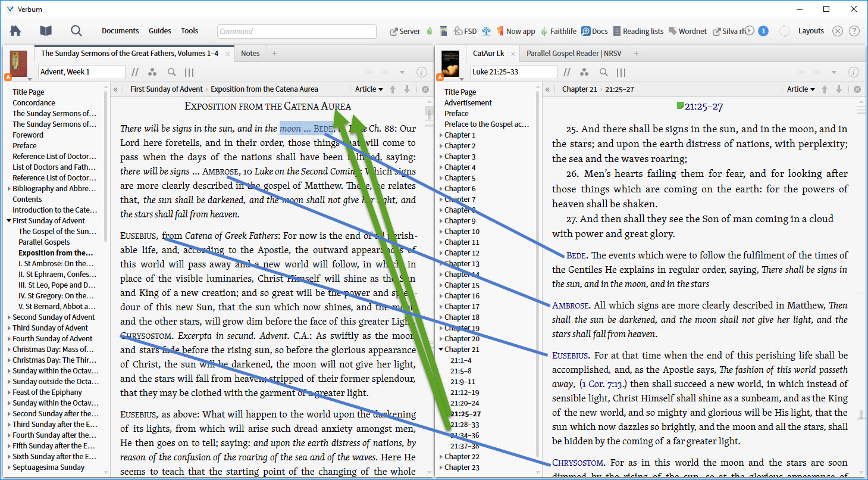Switch to the Notes tab
The height and width of the screenshot is (480, 868).
tap(250, 54)
